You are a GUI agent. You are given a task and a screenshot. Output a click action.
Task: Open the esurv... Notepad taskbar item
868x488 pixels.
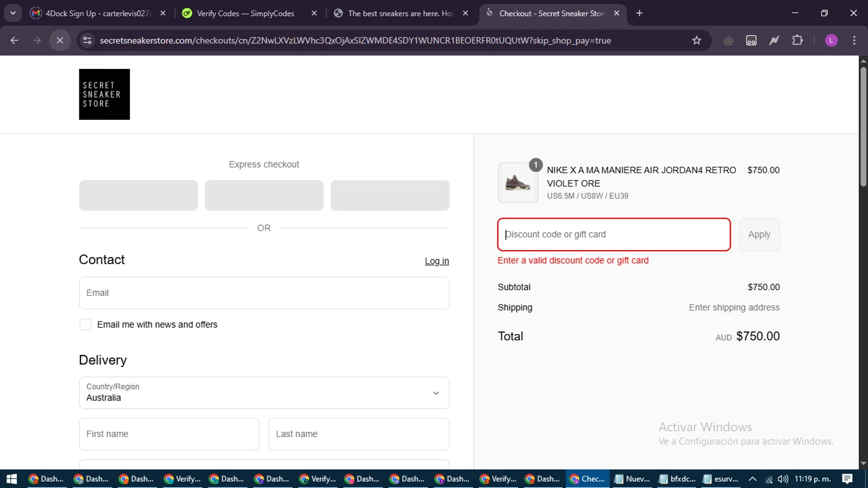click(721, 479)
